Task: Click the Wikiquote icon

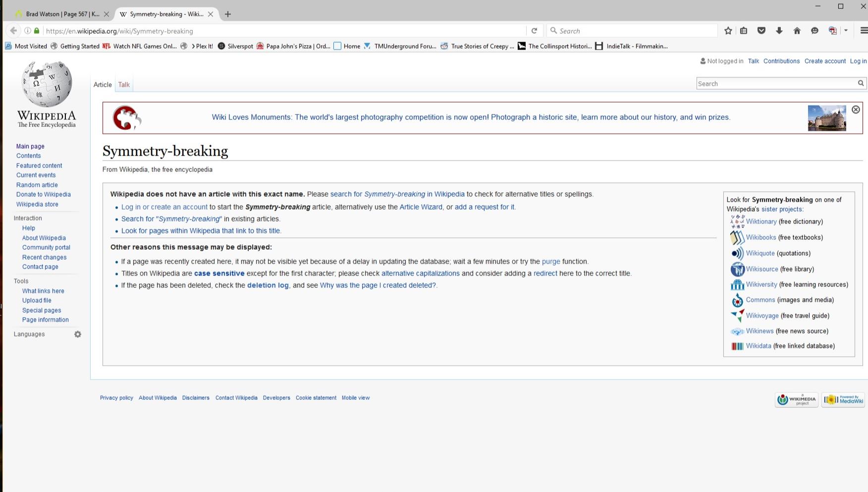Action: (x=737, y=253)
